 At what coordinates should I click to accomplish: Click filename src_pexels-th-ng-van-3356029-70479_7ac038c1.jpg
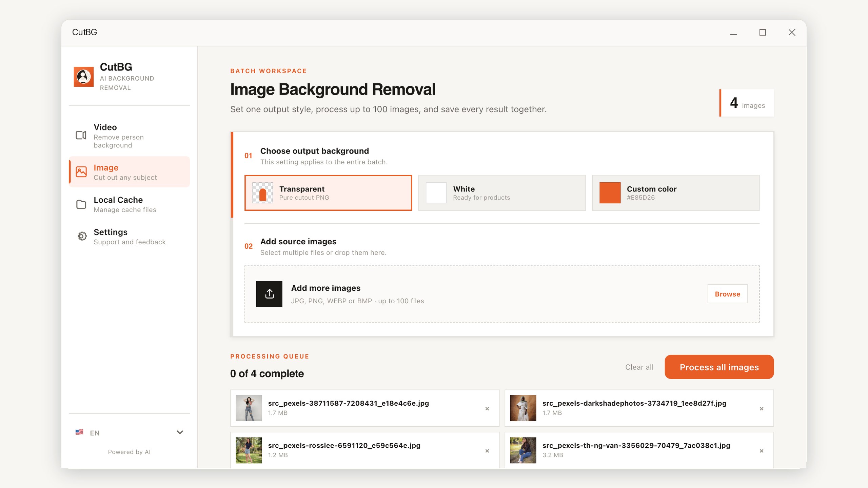(x=636, y=445)
